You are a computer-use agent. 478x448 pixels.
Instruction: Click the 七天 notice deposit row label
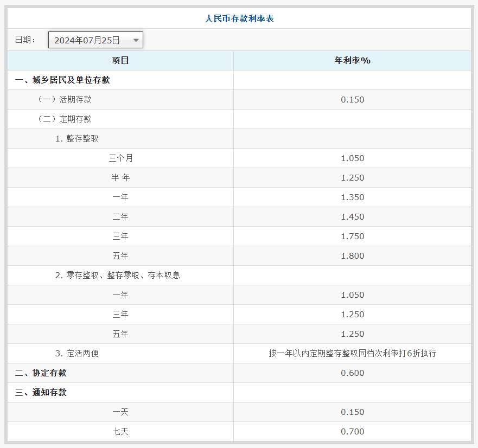click(x=120, y=431)
